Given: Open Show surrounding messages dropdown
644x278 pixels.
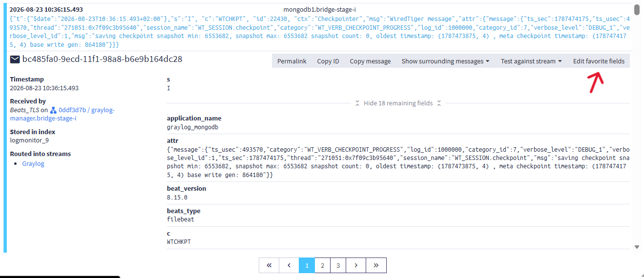Looking at the screenshot, I should click(445, 61).
